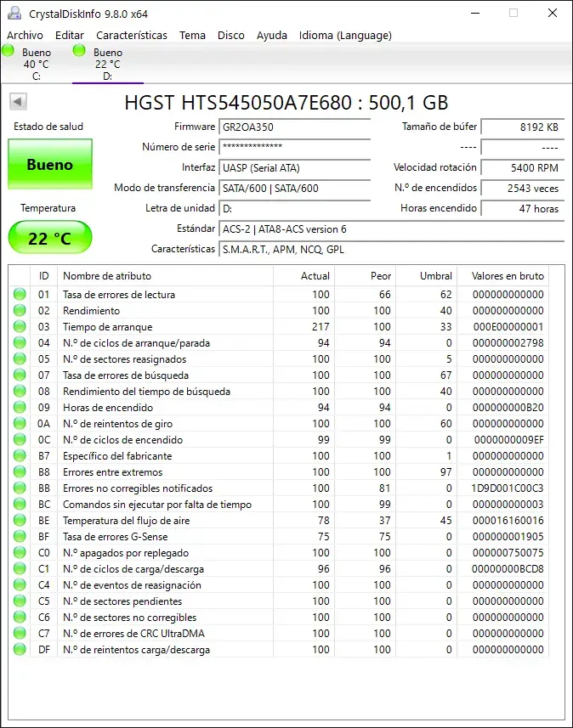Click the status circle for row 01
This screenshot has height=728, width=573.
coord(20,294)
